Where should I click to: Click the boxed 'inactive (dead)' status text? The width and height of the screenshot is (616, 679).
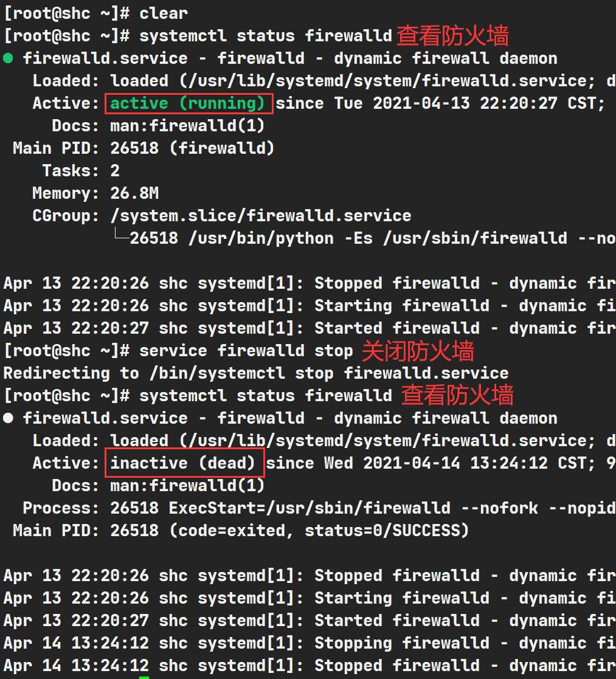click(x=183, y=463)
